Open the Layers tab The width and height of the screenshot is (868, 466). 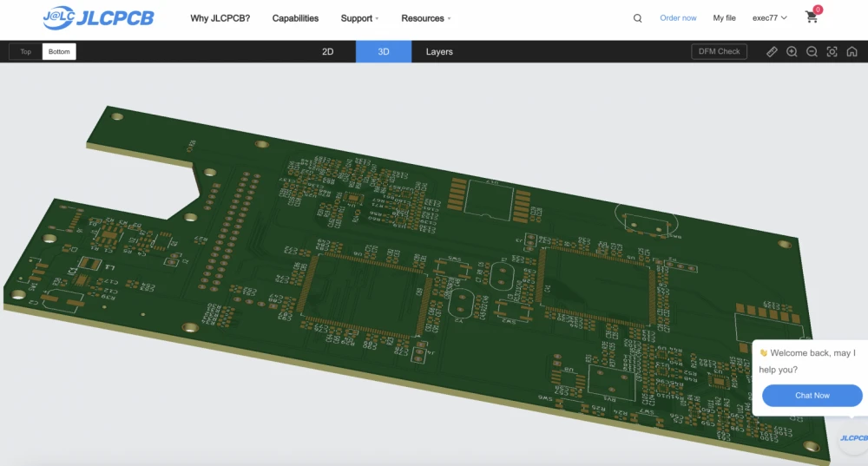pos(439,52)
